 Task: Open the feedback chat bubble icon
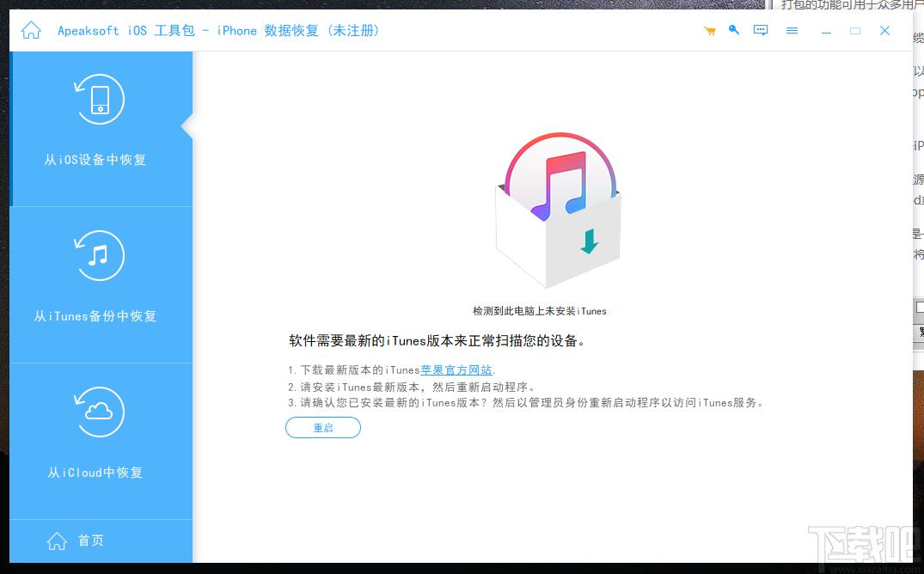[761, 30]
